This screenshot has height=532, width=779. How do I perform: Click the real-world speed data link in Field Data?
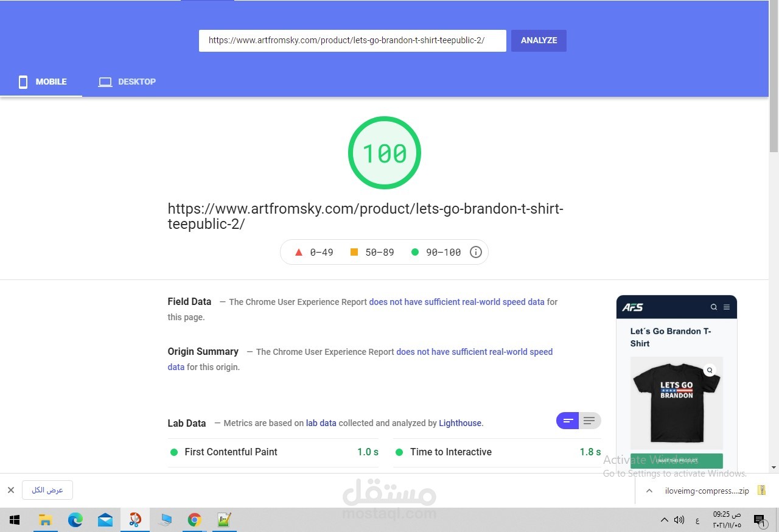click(x=456, y=301)
